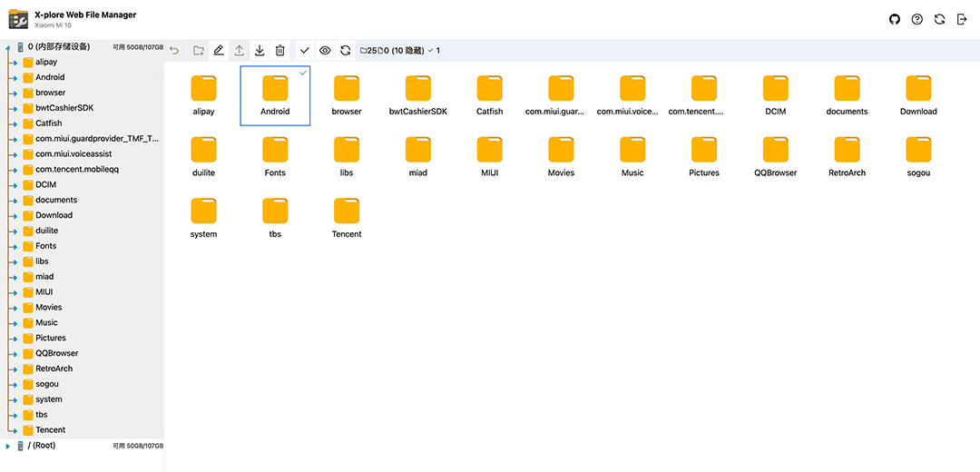Click the folder count status text

400,51
